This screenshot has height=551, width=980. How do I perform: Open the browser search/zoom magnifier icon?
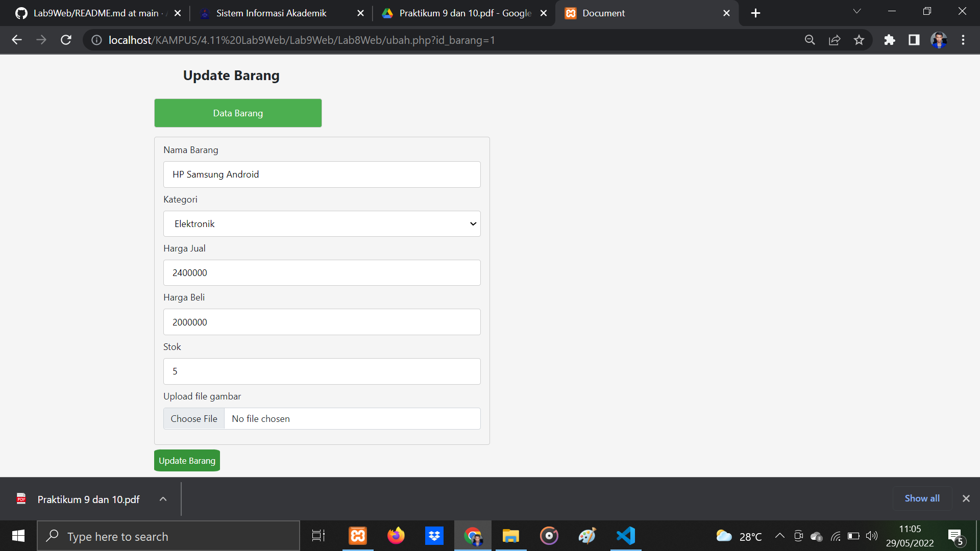tap(810, 40)
